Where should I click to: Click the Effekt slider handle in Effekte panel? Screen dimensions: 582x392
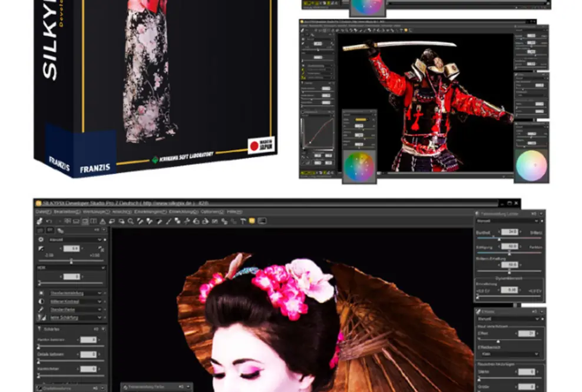pos(498,341)
